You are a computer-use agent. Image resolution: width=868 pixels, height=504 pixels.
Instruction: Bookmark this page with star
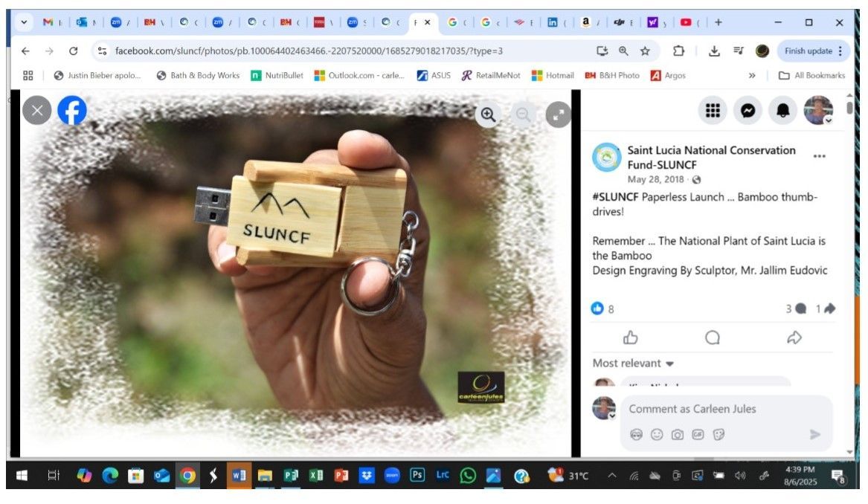point(645,51)
